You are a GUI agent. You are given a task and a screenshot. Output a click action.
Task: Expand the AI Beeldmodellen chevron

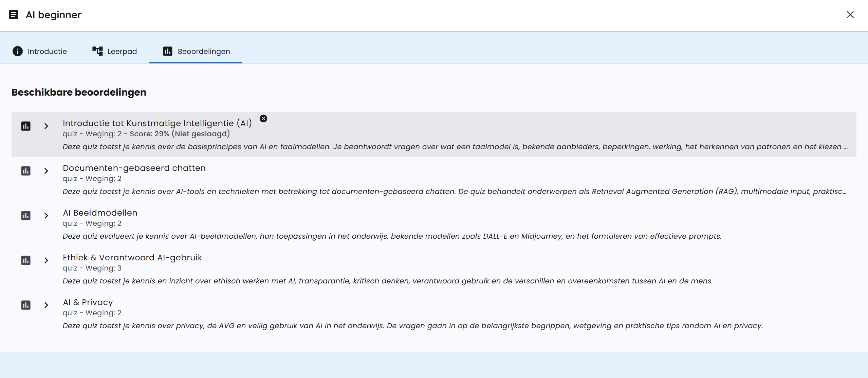pos(46,216)
